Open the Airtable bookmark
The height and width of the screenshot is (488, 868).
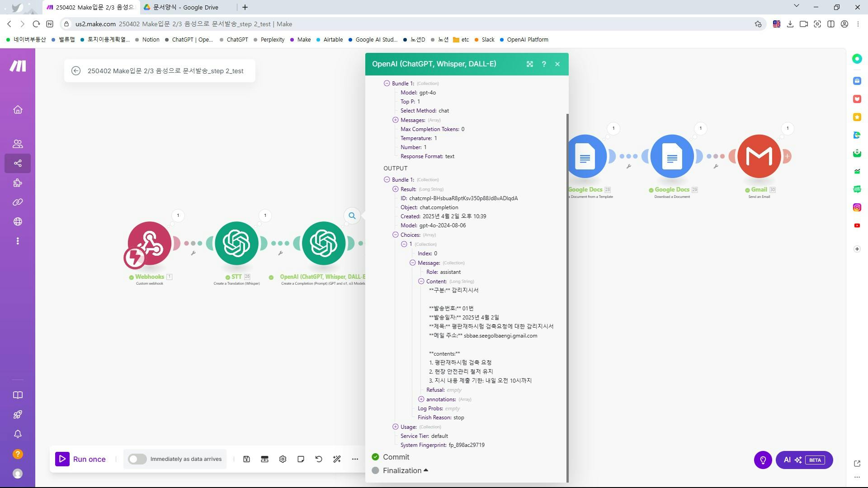(x=333, y=40)
